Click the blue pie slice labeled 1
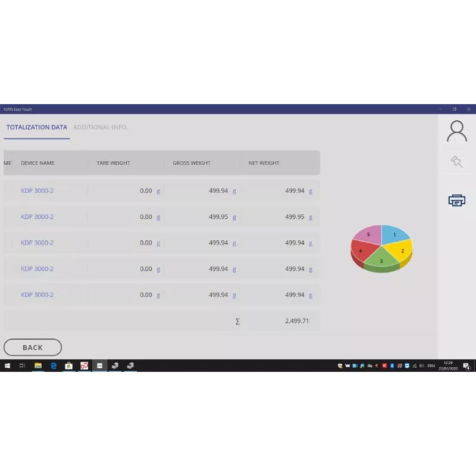Viewport: 476px width, 476px height. pos(394,234)
